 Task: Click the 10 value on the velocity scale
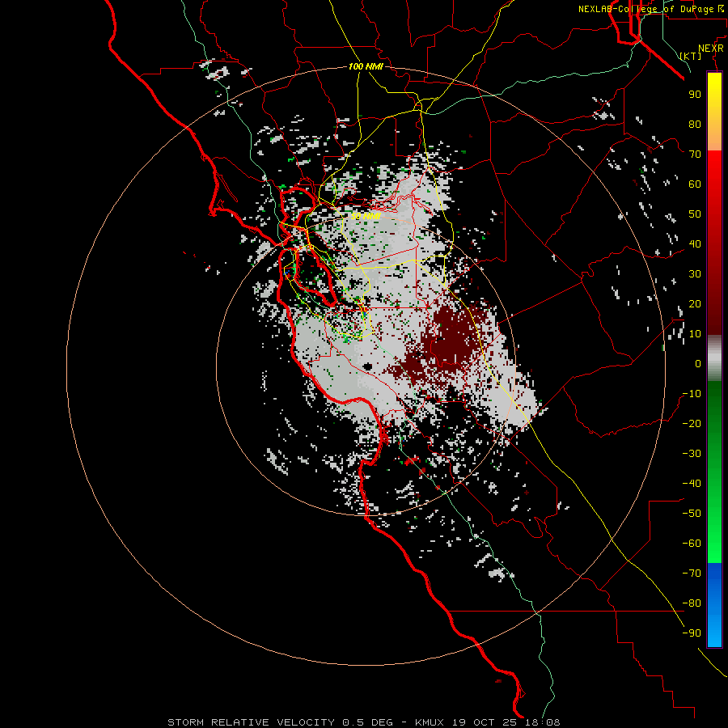click(x=695, y=334)
